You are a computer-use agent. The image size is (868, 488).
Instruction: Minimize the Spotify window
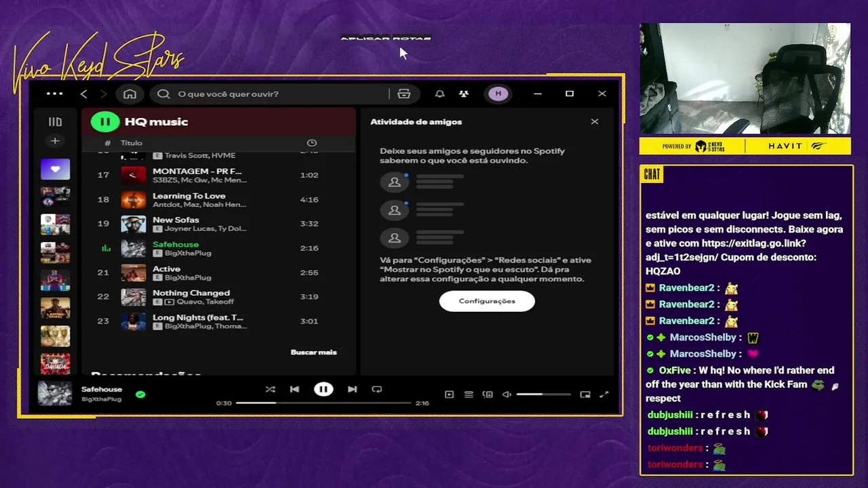538,94
